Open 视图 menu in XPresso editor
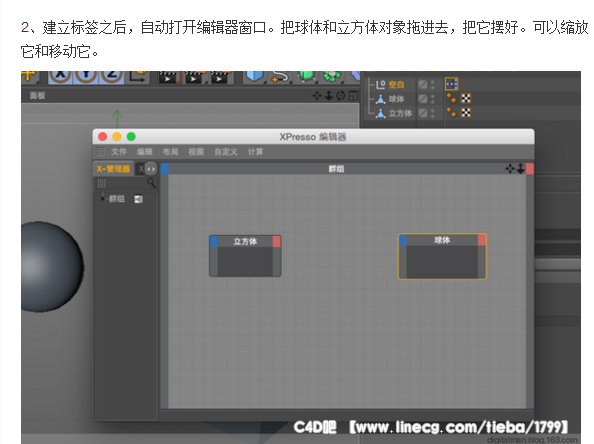Image resolution: width=594 pixels, height=444 pixels. (196, 152)
